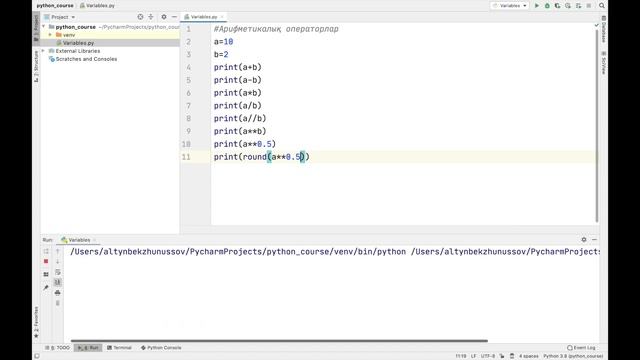Viewport: 640px width, 360px height.
Task: Click the locate-file target icon in Project panel
Action: [140, 17]
